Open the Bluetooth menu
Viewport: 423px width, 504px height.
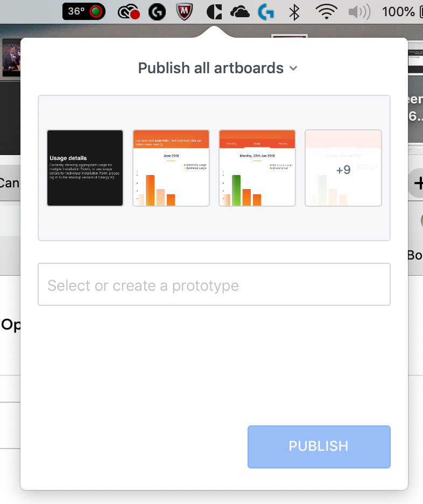coord(294,12)
